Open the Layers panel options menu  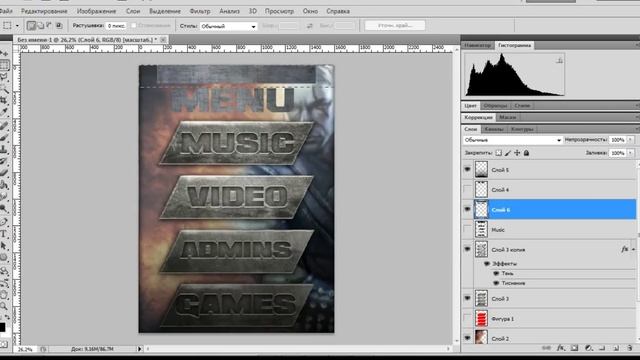[637, 129]
